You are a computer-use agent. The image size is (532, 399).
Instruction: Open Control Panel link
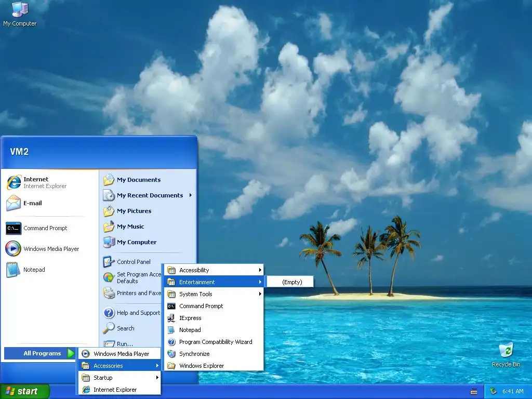pyautogui.click(x=134, y=262)
